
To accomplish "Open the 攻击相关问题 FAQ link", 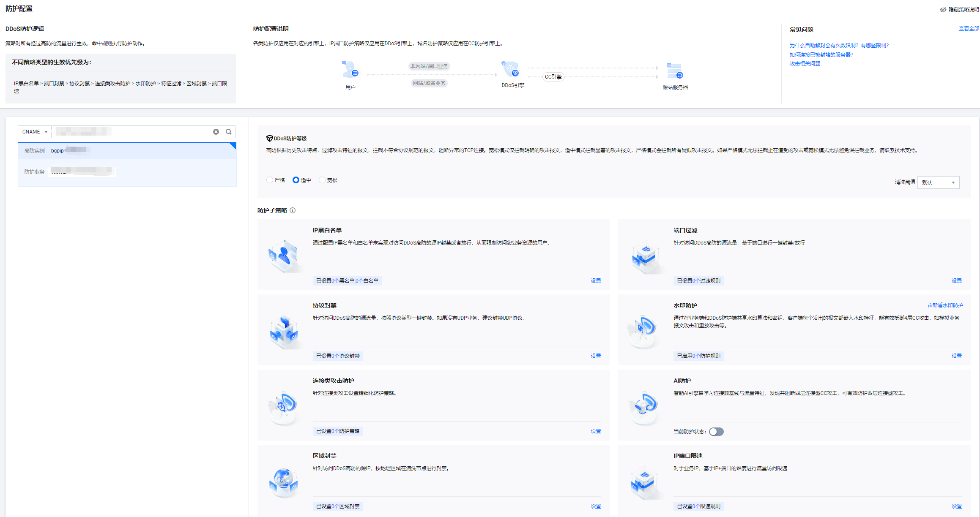I will click(805, 64).
